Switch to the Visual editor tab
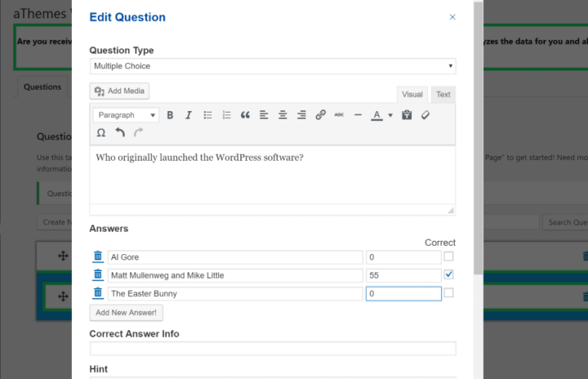This screenshot has width=588, height=379. tap(412, 94)
